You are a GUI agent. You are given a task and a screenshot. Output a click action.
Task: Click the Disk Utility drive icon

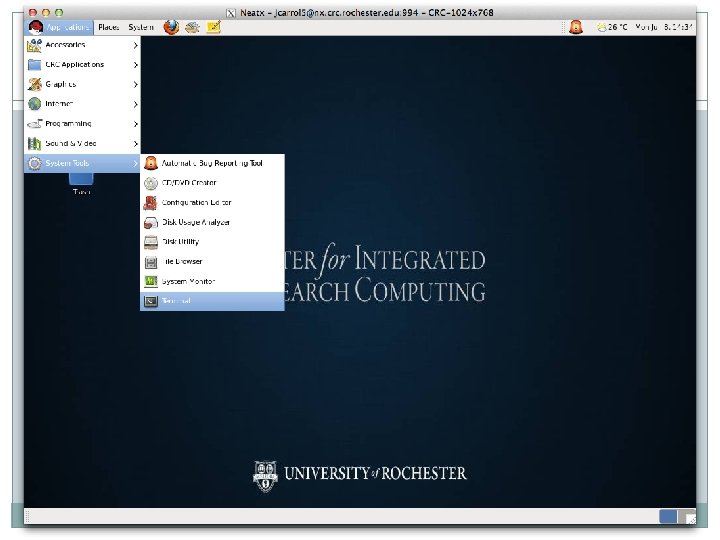click(151, 242)
